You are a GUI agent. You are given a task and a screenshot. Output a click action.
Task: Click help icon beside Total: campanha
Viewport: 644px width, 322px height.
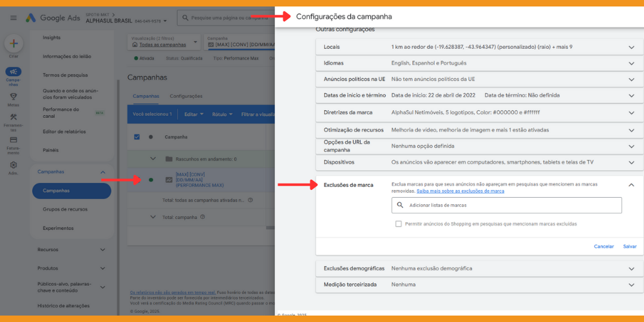point(202,217)
